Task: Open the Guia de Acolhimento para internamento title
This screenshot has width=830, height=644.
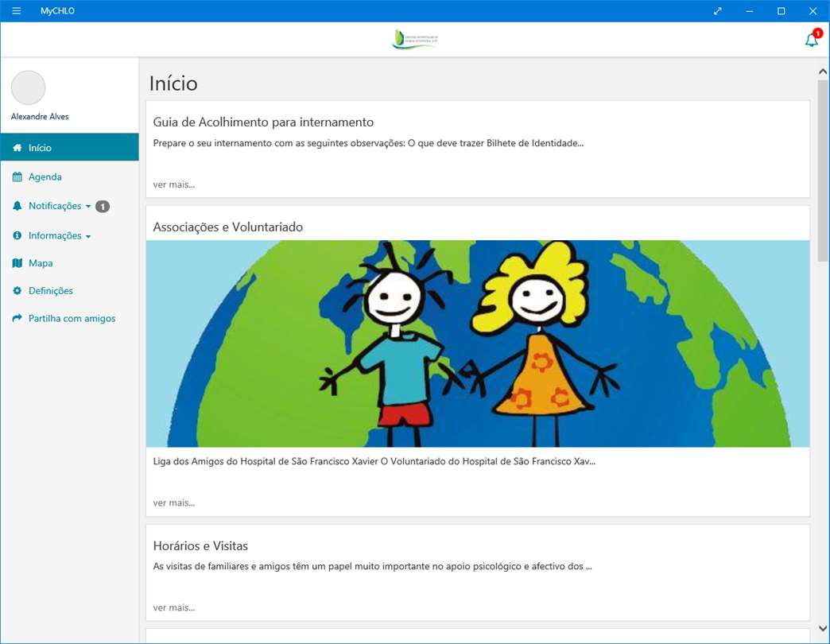Action: tap(263, 122)
